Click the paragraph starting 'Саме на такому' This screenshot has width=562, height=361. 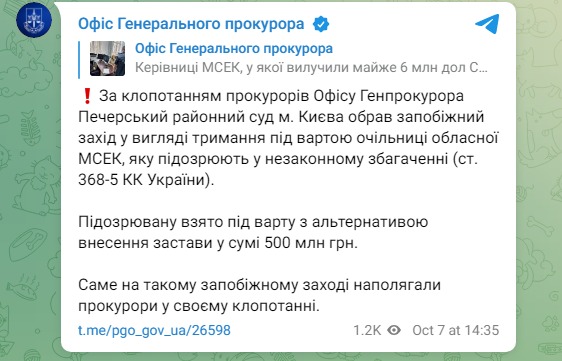pos(259,296)
